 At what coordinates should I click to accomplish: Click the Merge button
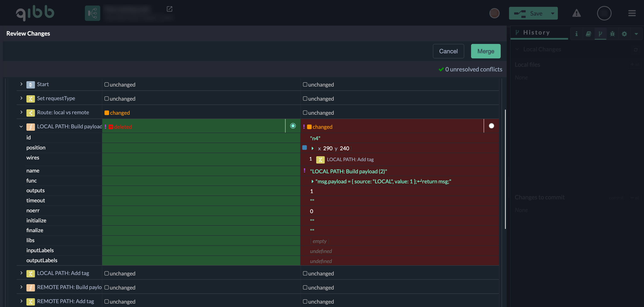point(486,51)
